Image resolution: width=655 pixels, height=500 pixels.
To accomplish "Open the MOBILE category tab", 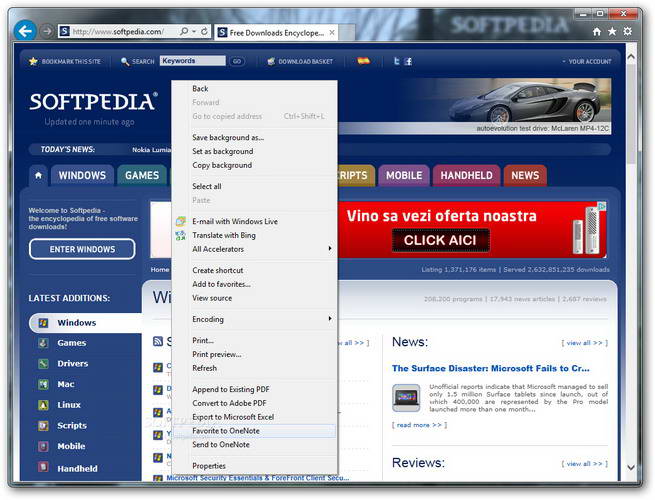I will point(404,175).
